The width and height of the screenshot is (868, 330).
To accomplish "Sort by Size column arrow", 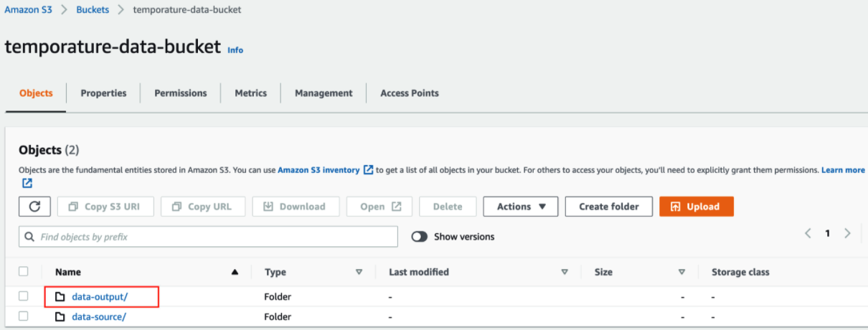I will tap(681, 273).
